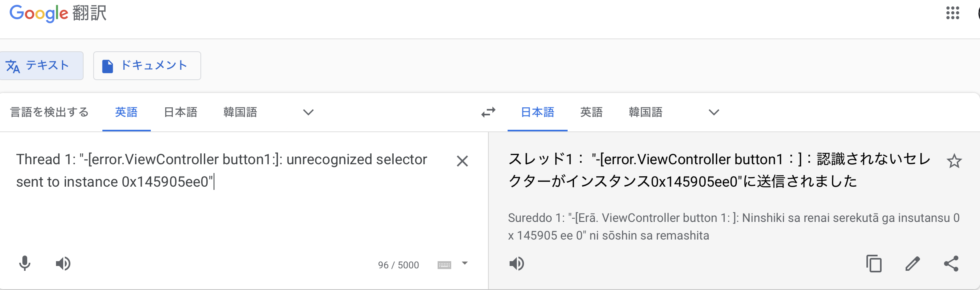Image resolution: width=980 pixels, height=290 pixels.
Task: Click 言語を検出する to auto-detect language
Action: [49, 113]
